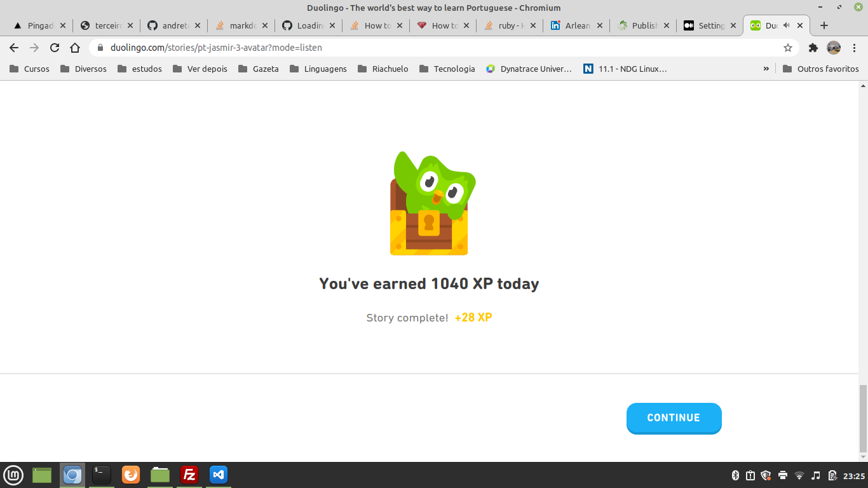868x488 pixels.
Task: Open the 11.1 - NDG Linux bookmark
Action: tap(625, 69)
